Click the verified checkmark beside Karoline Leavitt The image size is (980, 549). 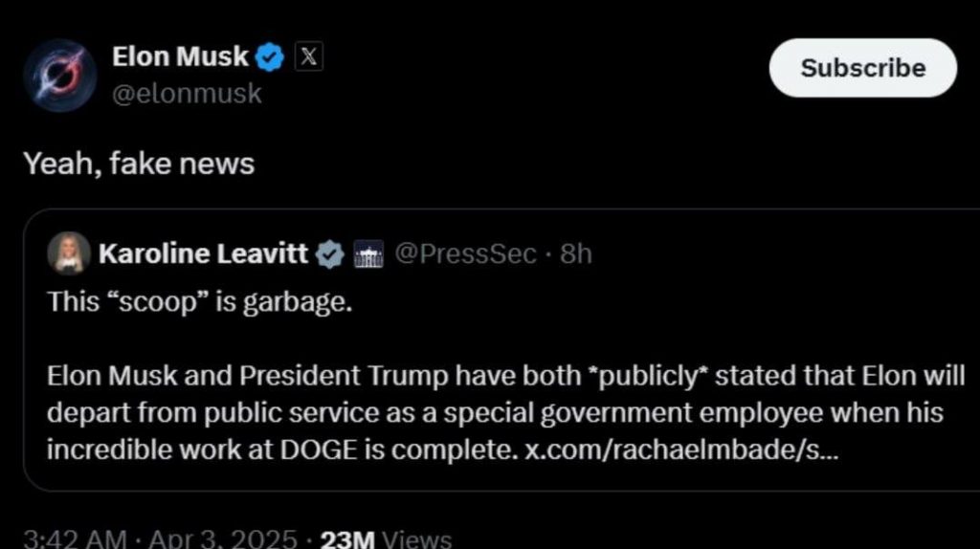click(x=330, y=254)
